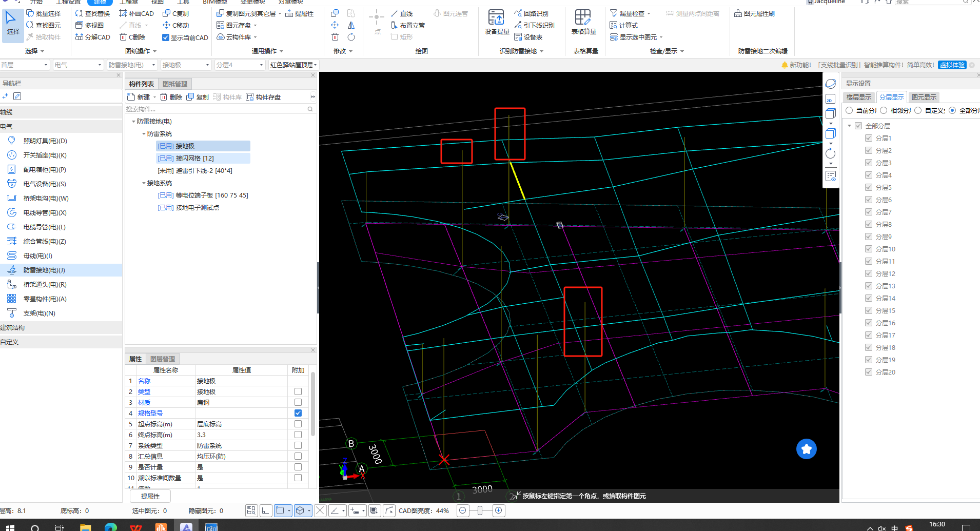Open the 分层4 layer dropdown
The width and height of the screenshot is (980, 531).
pos(239,65)
